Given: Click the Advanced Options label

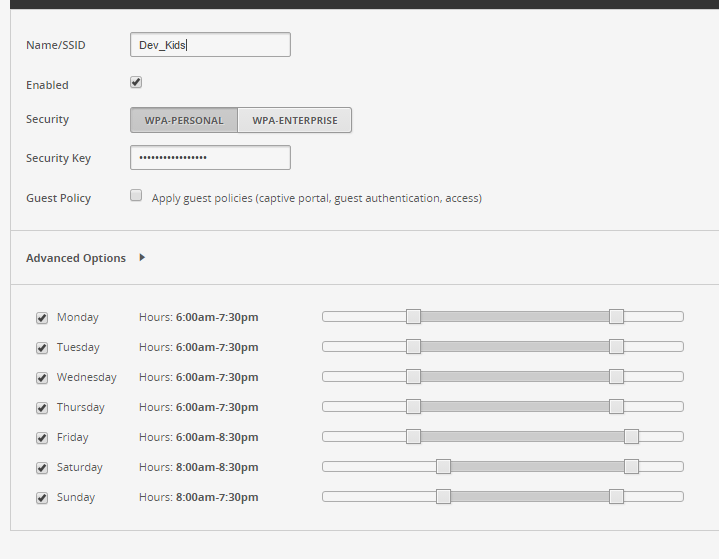Looking at the screenshot, I should [76, 258].
